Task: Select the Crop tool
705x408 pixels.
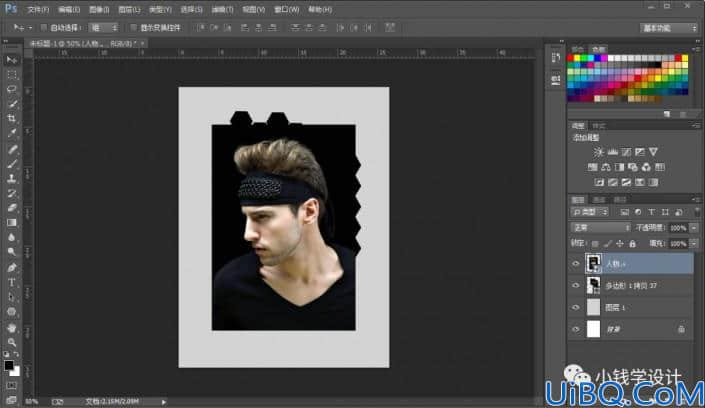Action: (12, 119)
